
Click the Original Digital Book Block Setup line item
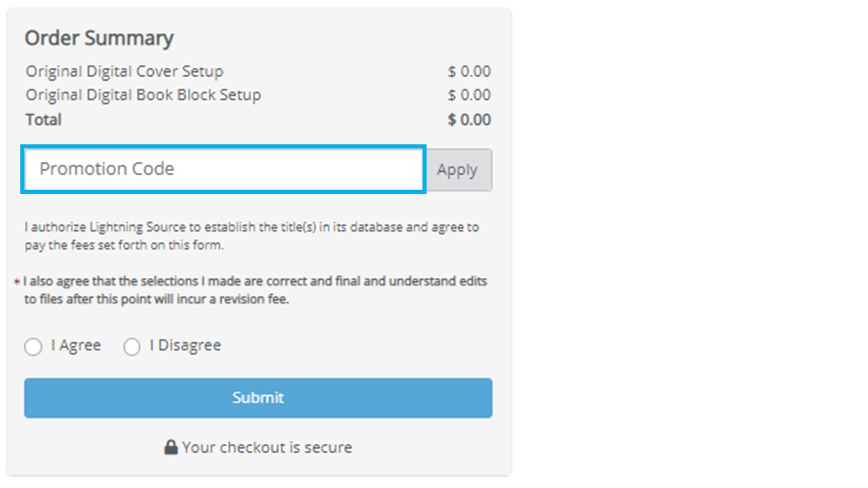(142, 95)
